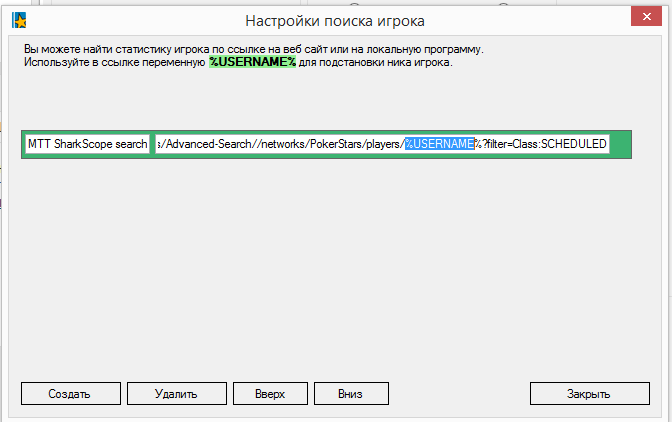Close the player search settings dialog

pos(646,17)
